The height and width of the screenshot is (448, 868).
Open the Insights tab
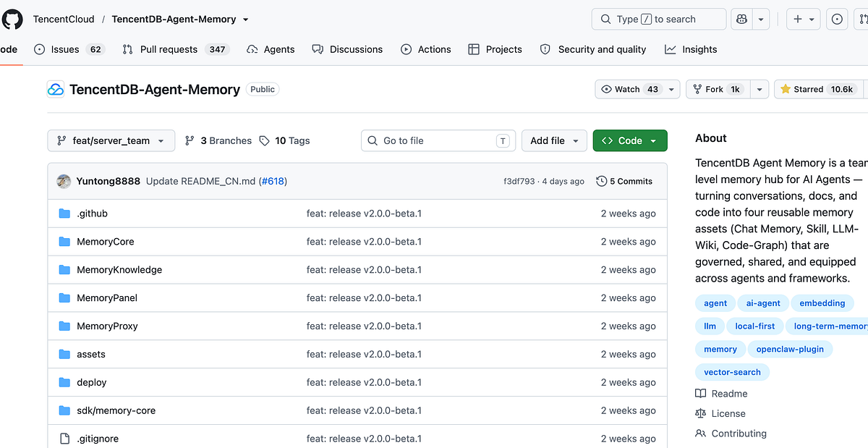click(x=691, y=49)
